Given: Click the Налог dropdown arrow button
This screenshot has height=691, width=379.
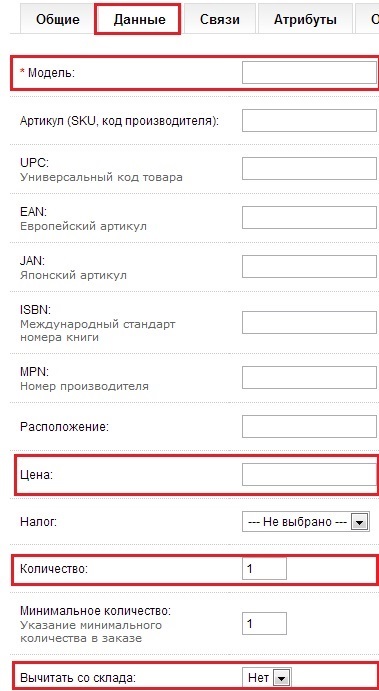Looking at the screenshot, I should coord(360,522).
